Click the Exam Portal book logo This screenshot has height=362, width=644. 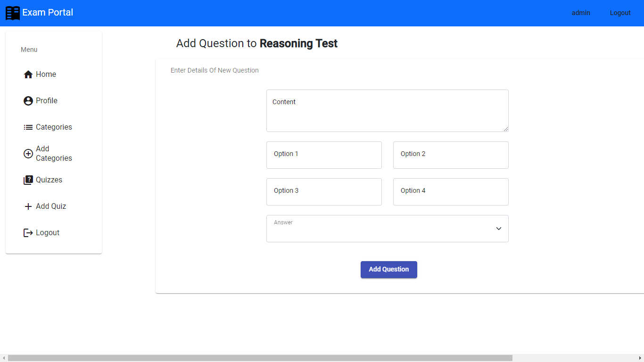point(13,13)
